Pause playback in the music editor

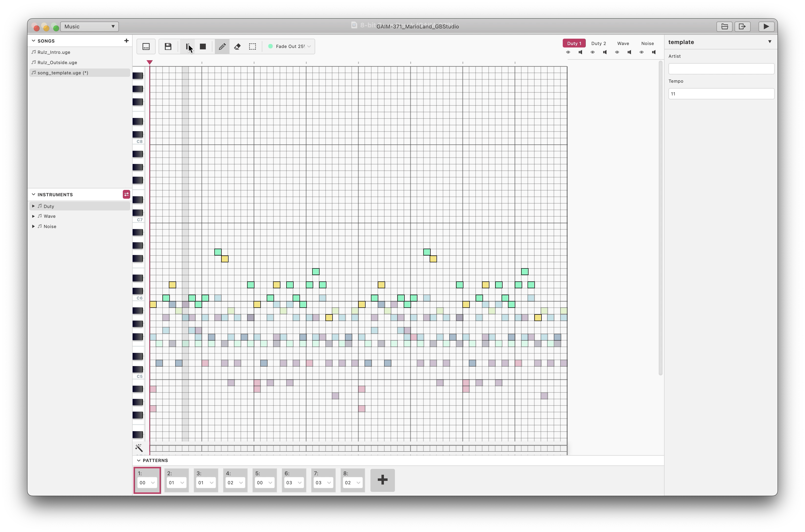click(187, 46)
